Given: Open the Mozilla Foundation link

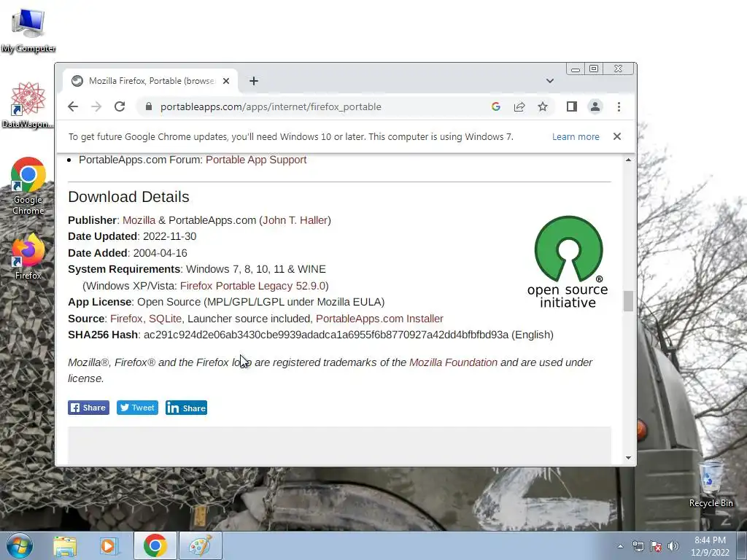Looking at the screenshot, I should (453, 362).
